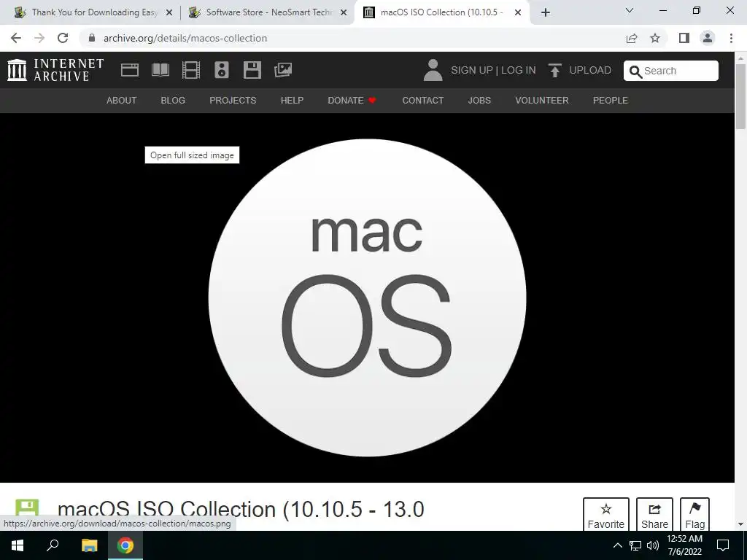Open the Chrome three-dot menu
747x560 pixels.
coord(731,38)
